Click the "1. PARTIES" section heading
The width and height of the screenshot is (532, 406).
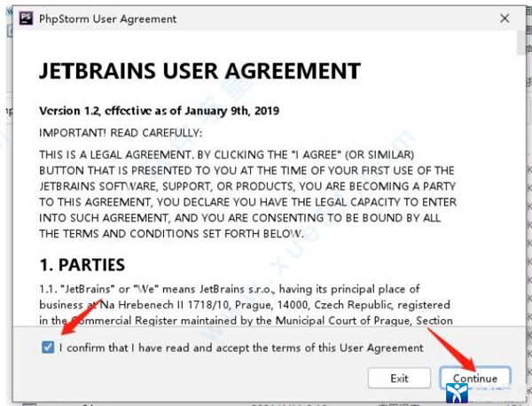click(x=82, y=264)
